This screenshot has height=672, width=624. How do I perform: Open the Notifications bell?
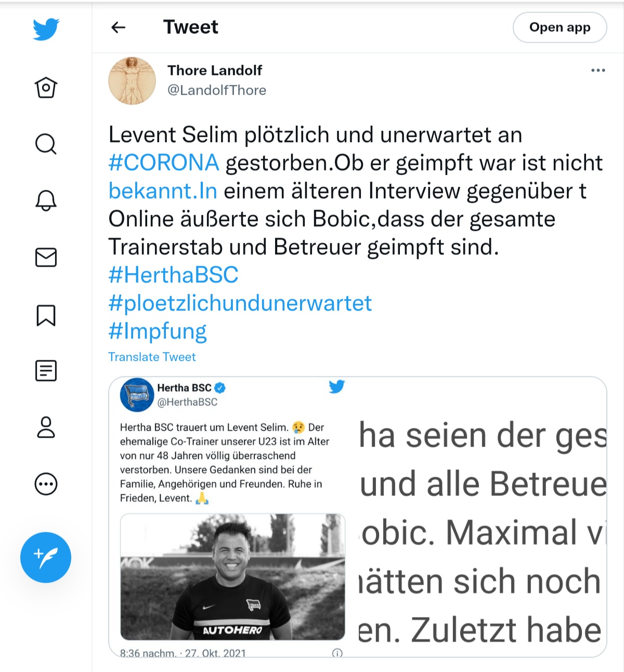[46, 200]
